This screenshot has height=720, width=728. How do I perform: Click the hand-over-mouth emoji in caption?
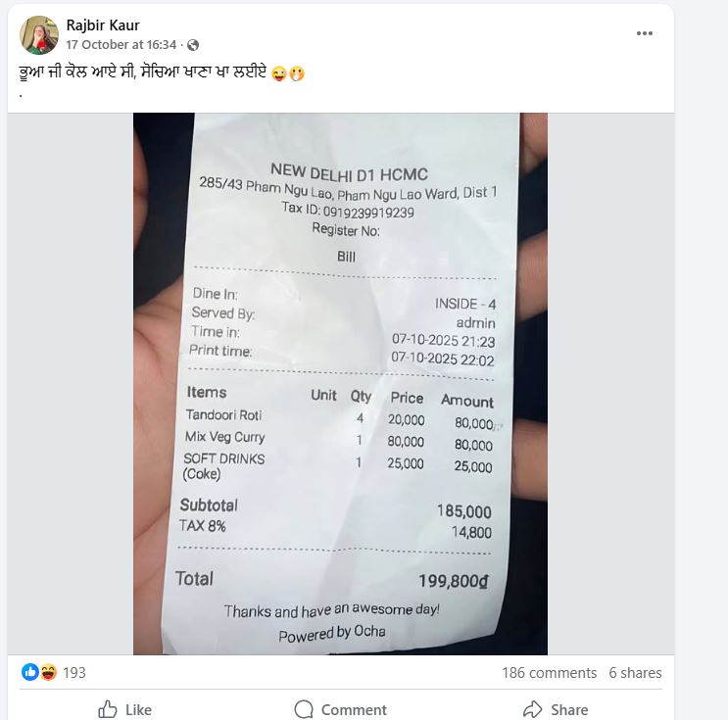(297, 73)
